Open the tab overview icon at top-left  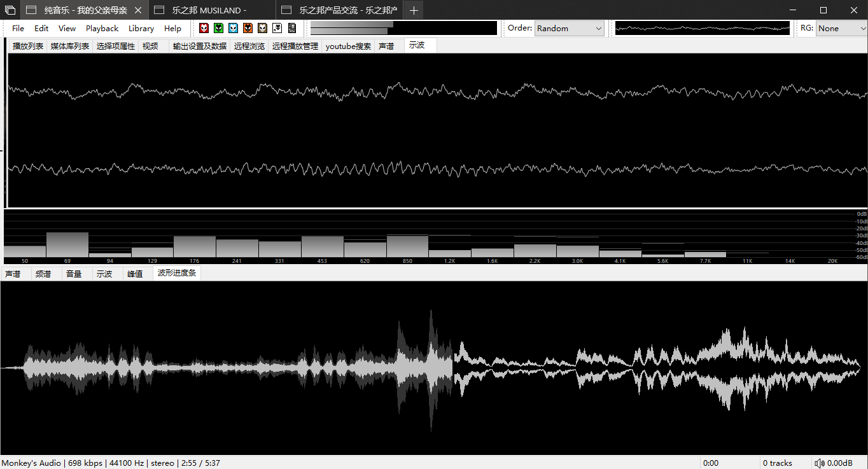[x=10, y=10]
